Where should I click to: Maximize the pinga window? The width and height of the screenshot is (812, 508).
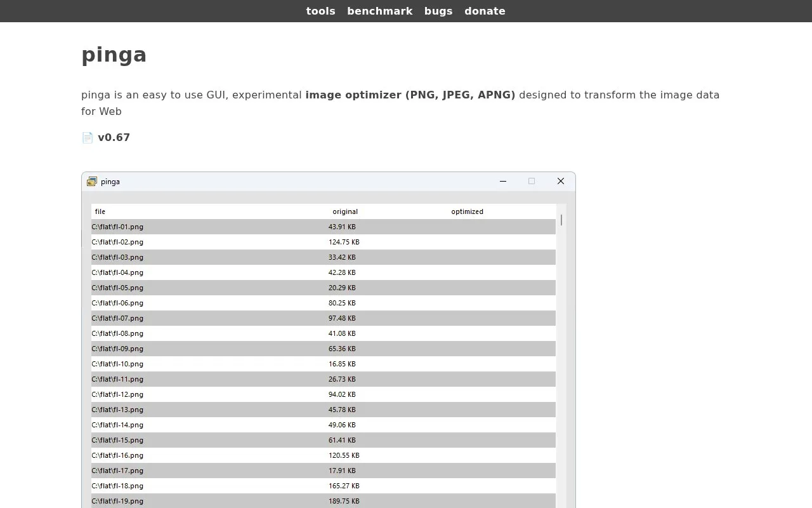coord(532,181)
